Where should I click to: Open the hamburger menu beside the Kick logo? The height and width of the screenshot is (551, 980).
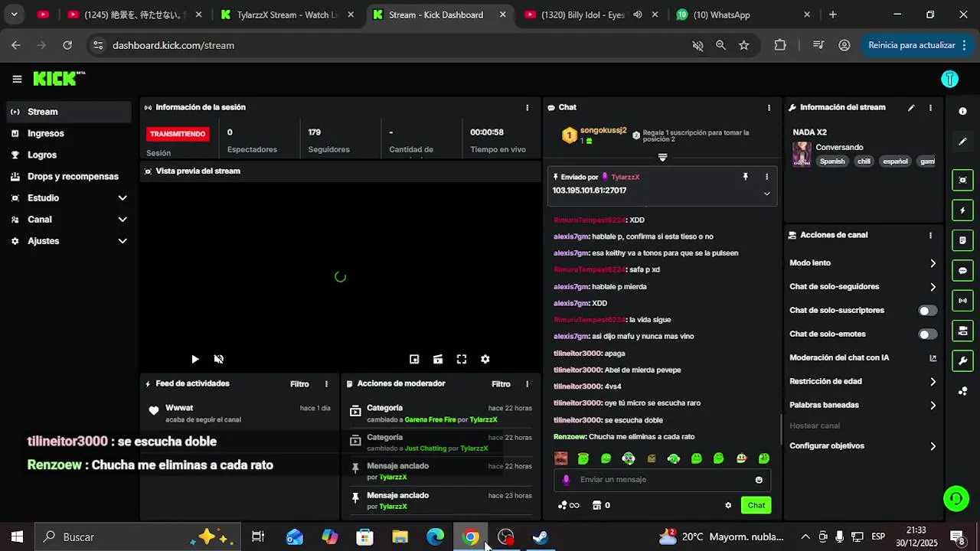click(x=17, y=79)
